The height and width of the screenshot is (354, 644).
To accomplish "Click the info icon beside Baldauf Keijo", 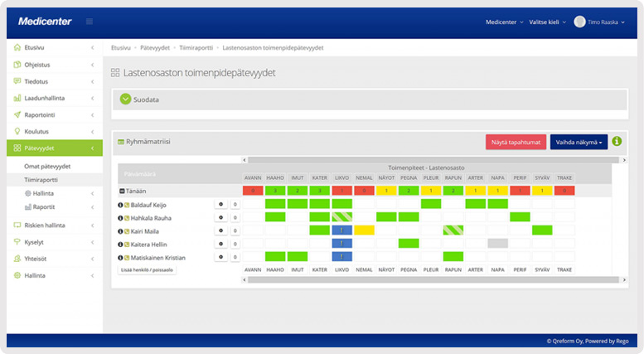I will coord(120,204).
